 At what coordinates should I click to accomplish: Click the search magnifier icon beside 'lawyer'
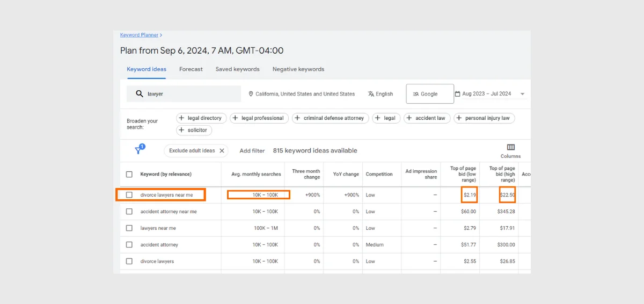(140, 94)
